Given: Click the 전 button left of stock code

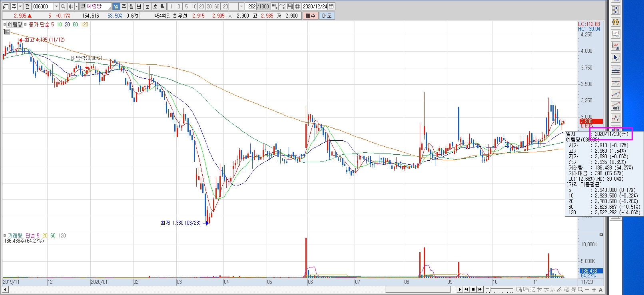Looking at the screenshot, I should [x=27, y=6].
